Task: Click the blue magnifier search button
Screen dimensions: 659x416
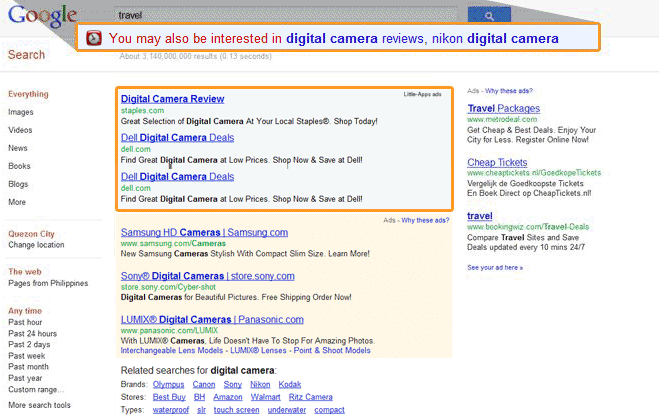Action: pyautogui.click(x=489, y=16)
